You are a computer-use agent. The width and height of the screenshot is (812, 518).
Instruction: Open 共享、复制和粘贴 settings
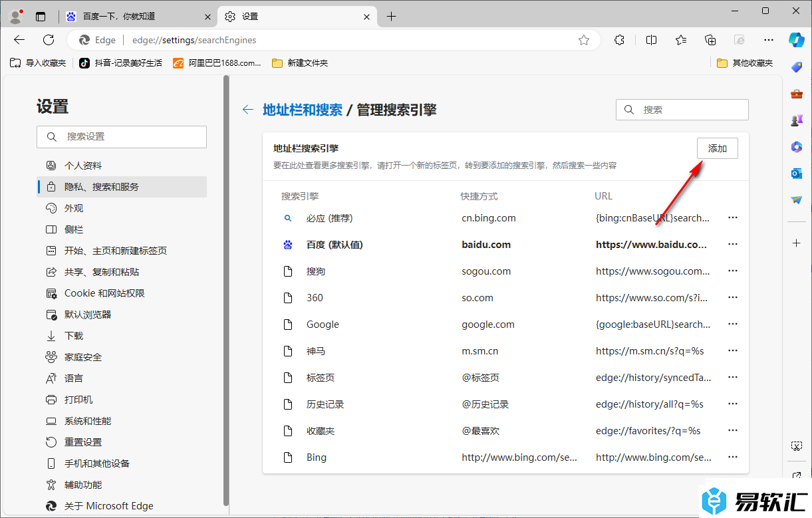tap(122, 272)
